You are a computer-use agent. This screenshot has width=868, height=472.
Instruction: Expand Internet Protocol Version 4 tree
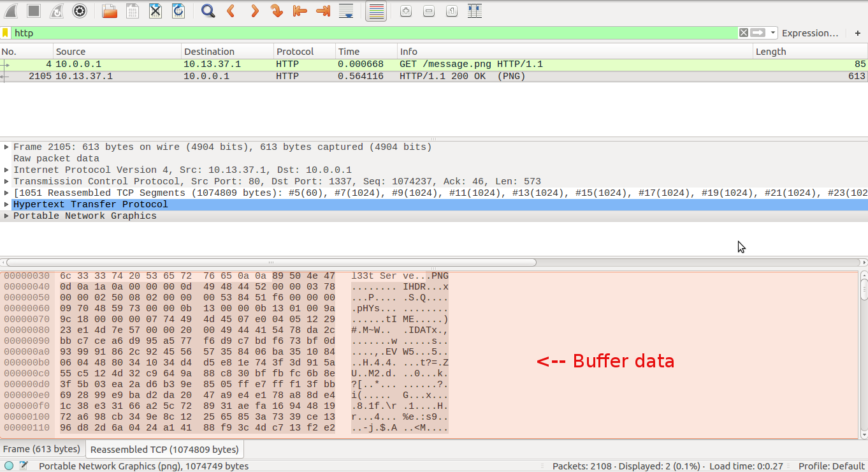coord(6,170)
